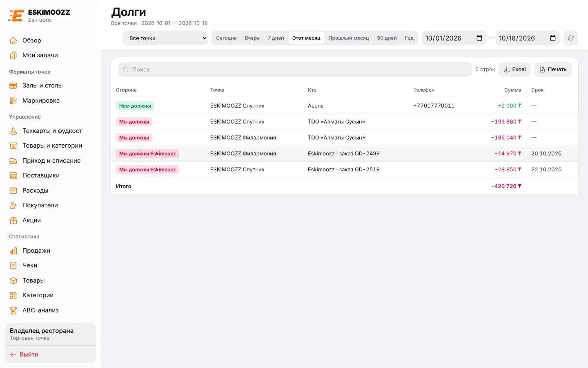Export table with Excel button
The width and height of the screenshot is (588, 368).
click(x=514, y=70)
